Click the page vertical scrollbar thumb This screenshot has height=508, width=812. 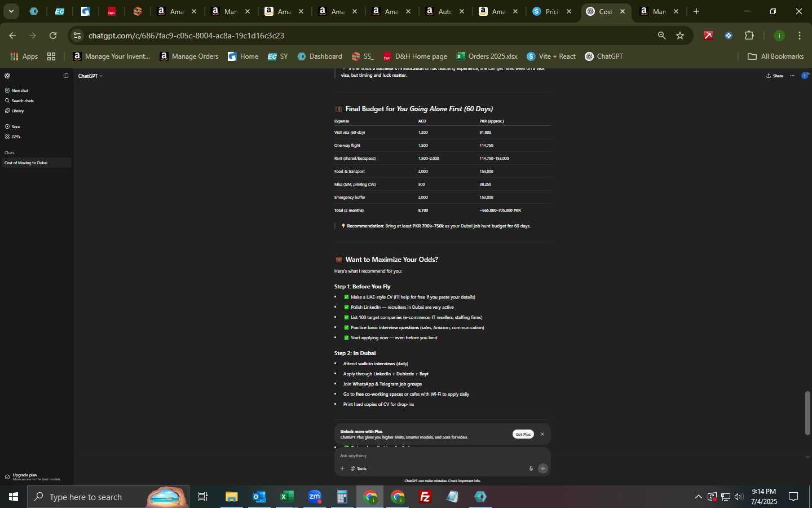coord(807,413)
